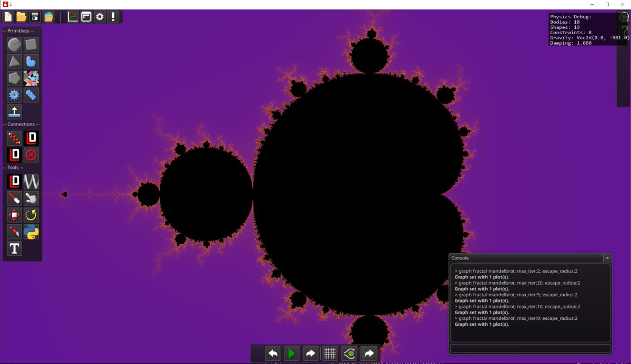
Task: Select the blue capsule primitive
Action: [32, 95]
